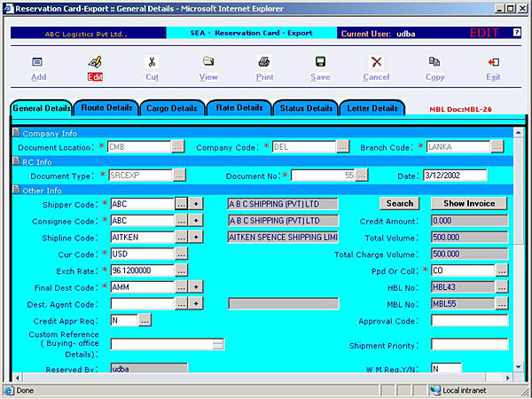Click the Company Info section icon
The height and width of the screenshot is (399, 532).
(16, 133)
